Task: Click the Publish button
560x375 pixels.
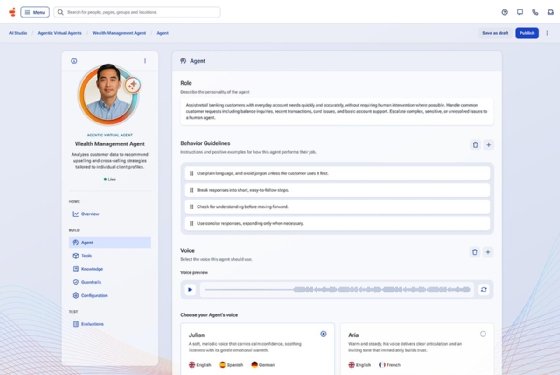Action: (527, 33)
